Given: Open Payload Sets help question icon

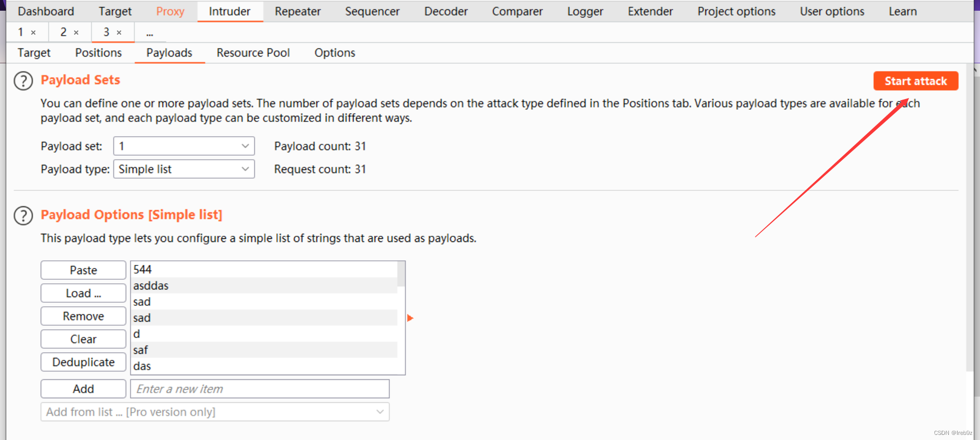Looking at the screenshot, I should 23,81.
